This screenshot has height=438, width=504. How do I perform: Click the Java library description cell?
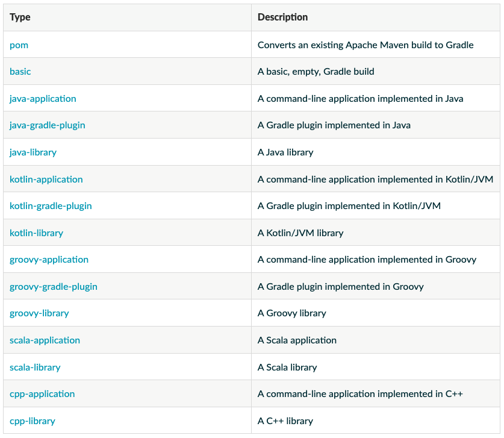[x=285, y=152]
